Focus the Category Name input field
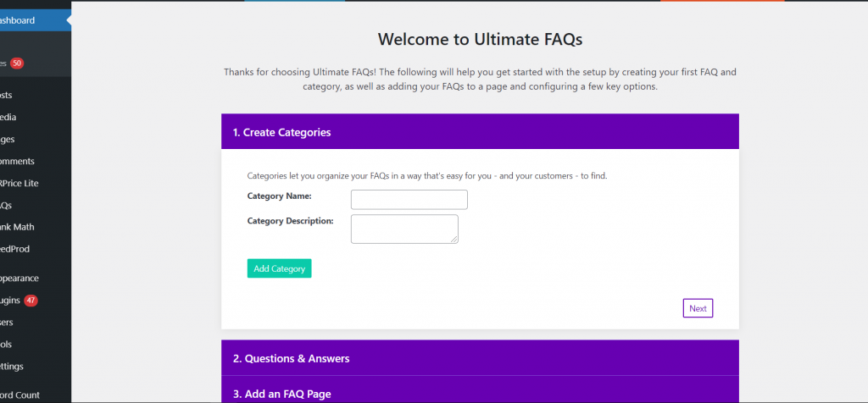868x403 pixels. pyautogui.click(x=409, y=200)
